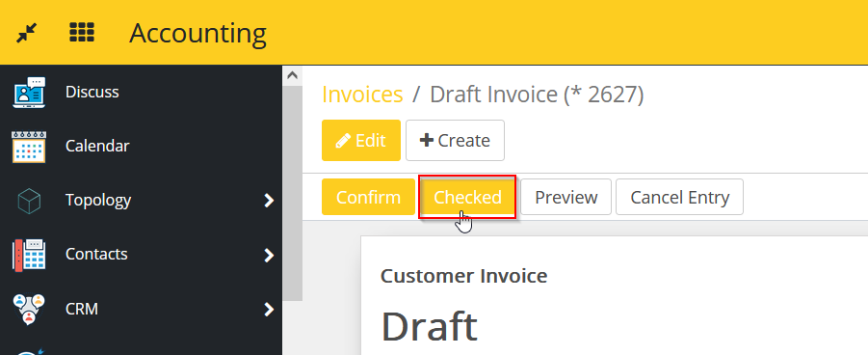Image resolution: width=868 pixels, height=355 pixels.
Task: Expand the Contacts submenu chevron
Action: (x=269, y=255)
